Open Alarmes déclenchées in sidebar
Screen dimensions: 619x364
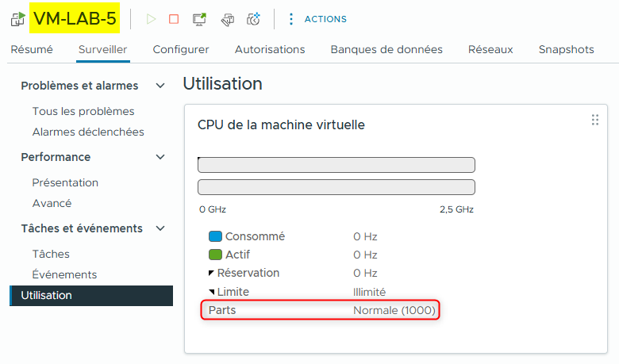pyautogui.click(x=88, y=132)
